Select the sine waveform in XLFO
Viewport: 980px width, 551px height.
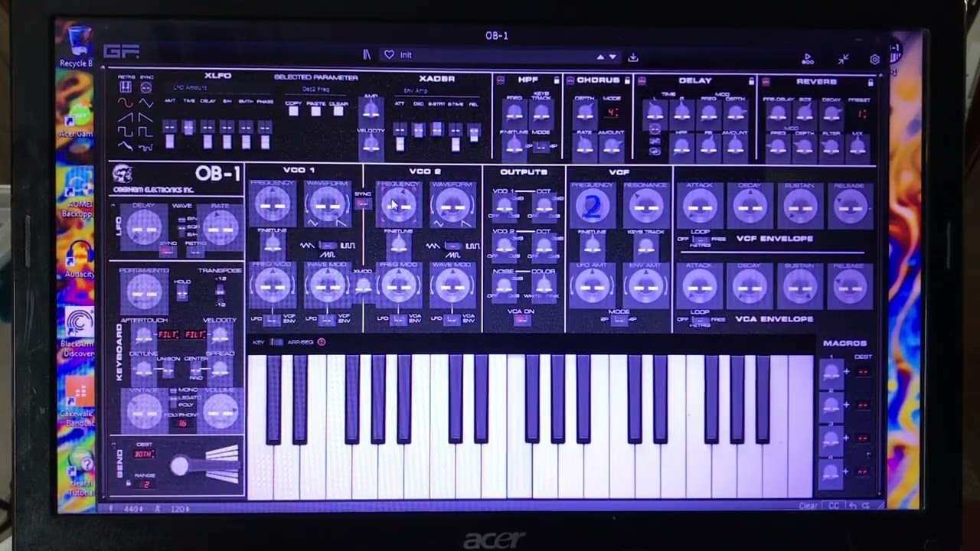pos(125,103)
